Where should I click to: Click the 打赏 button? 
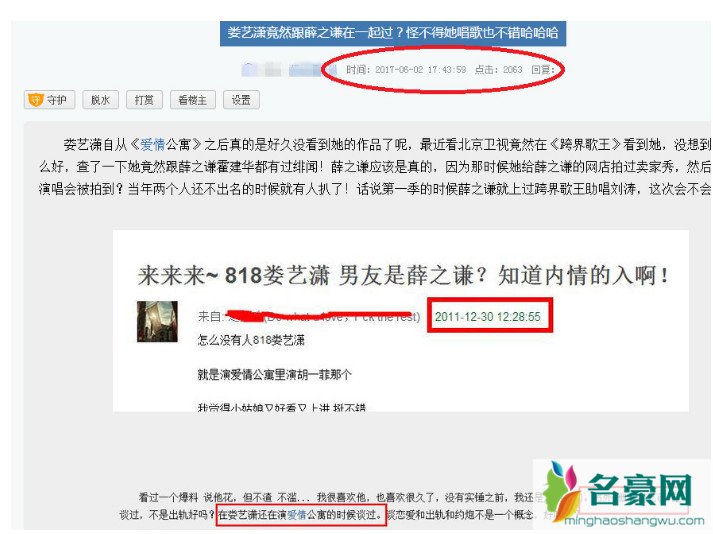point(144,100)
